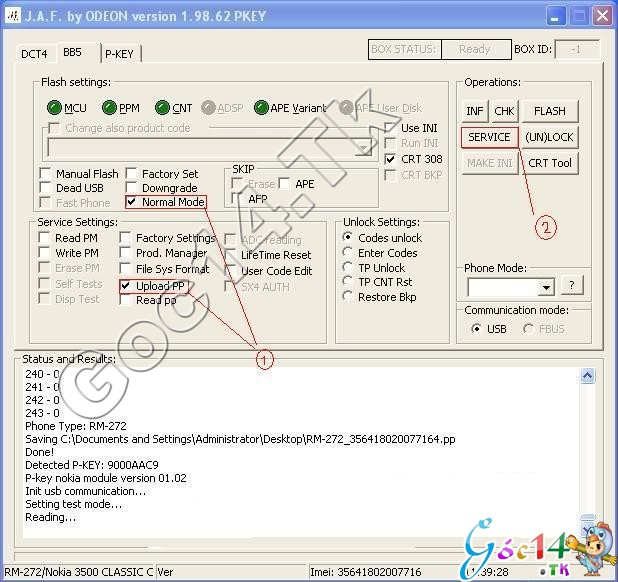
Task: Select the TP Unlock radio option
Action: (348, 268)
